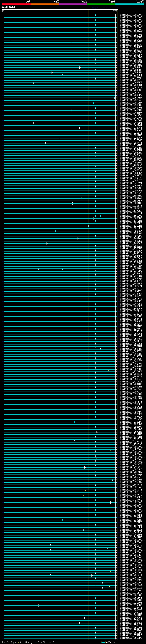Click the alignment bar for UniRef100_Q38744
The width and height of the screenshot is (146, 644).
[x=60, y=128]
